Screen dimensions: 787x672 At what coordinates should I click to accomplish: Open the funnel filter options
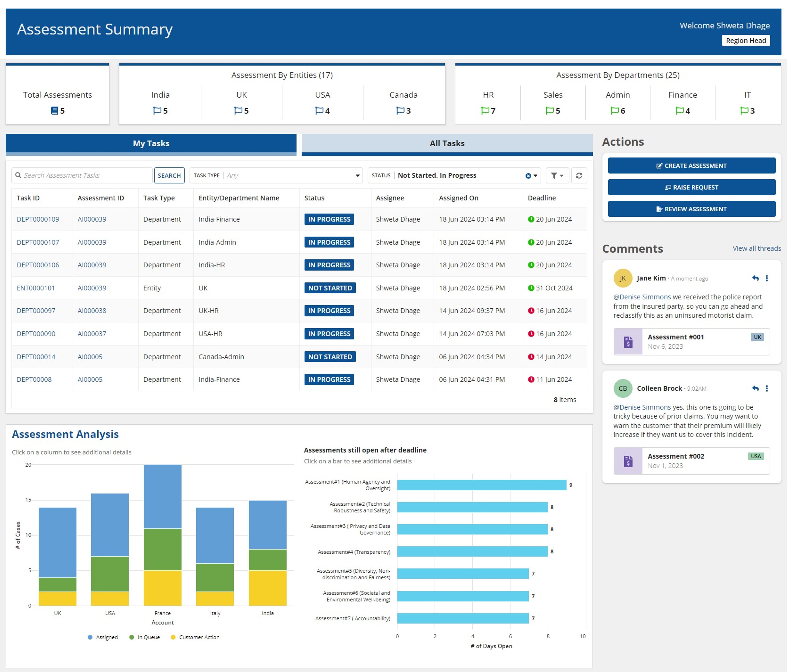[557, 175]
